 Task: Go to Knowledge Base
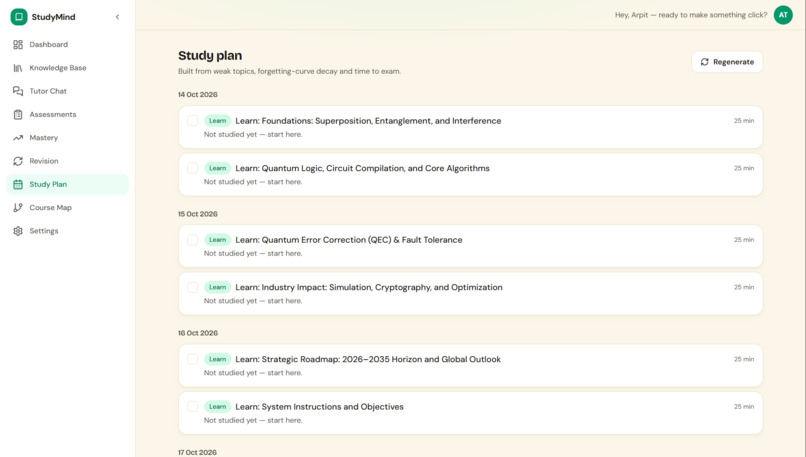coord(67,68)
